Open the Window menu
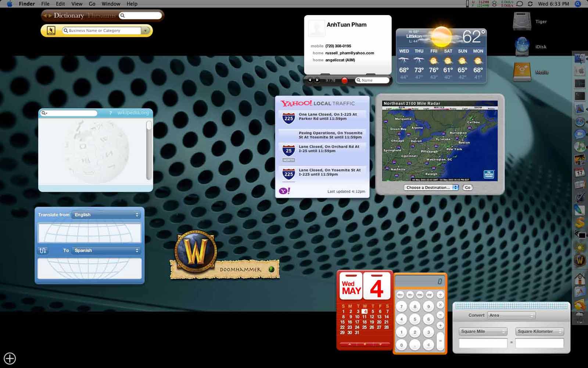 111,4
